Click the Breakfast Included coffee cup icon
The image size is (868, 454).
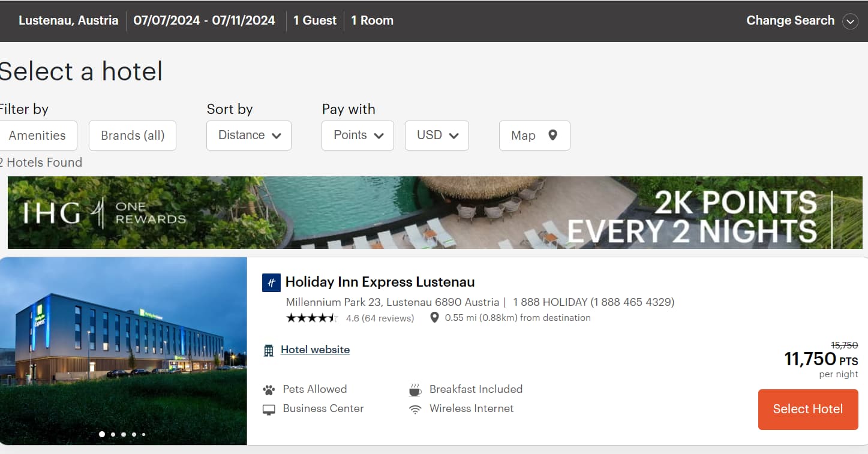point(415,390)
